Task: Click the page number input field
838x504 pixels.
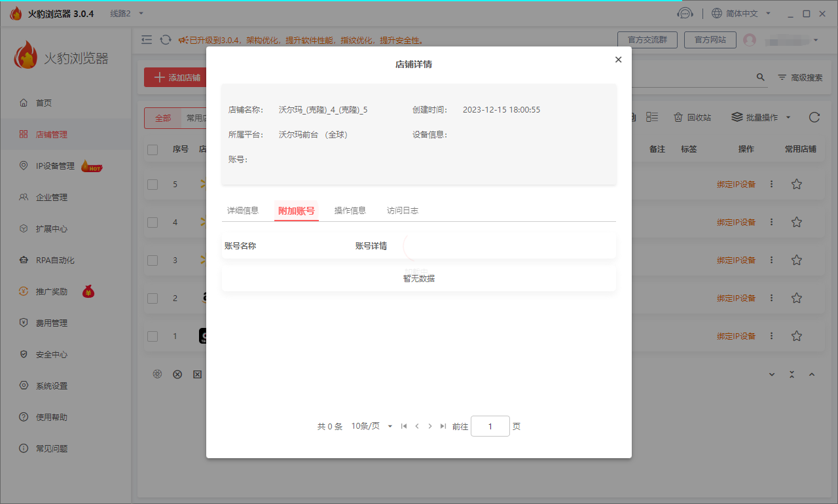Action: (490, 426)
